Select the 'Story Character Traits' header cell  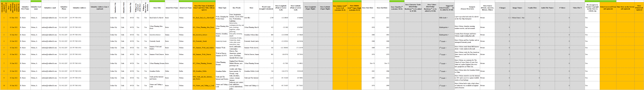pyautogui.click(x=413, y=8)
